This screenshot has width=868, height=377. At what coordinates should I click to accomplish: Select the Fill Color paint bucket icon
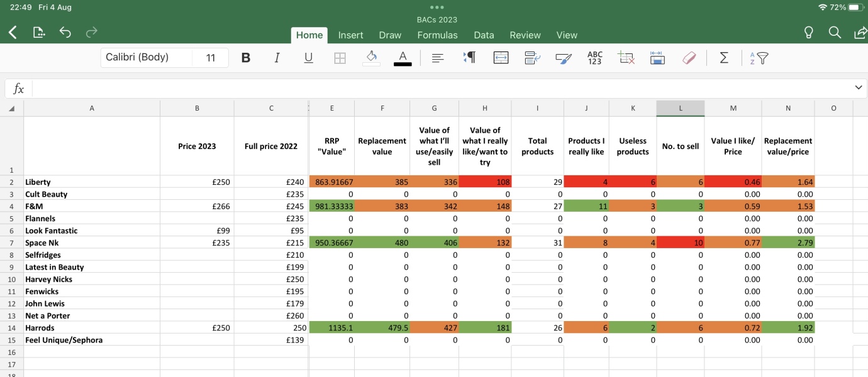click(x=370, y=58)
